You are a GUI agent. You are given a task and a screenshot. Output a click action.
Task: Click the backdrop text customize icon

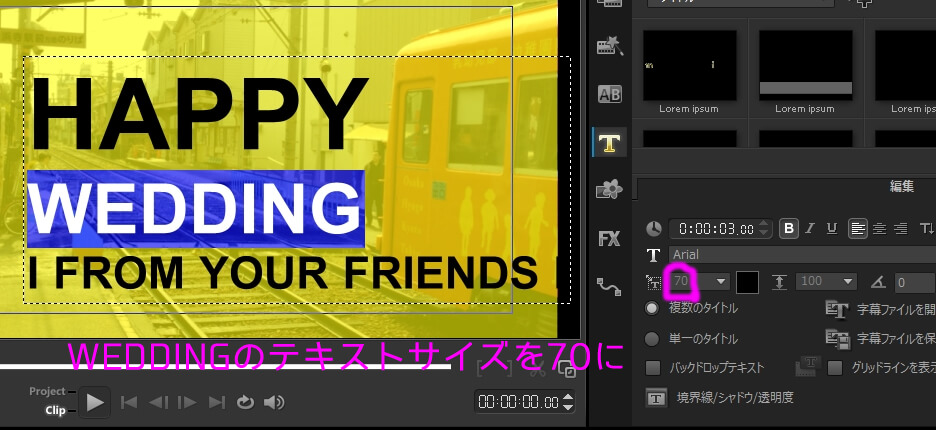808,367
